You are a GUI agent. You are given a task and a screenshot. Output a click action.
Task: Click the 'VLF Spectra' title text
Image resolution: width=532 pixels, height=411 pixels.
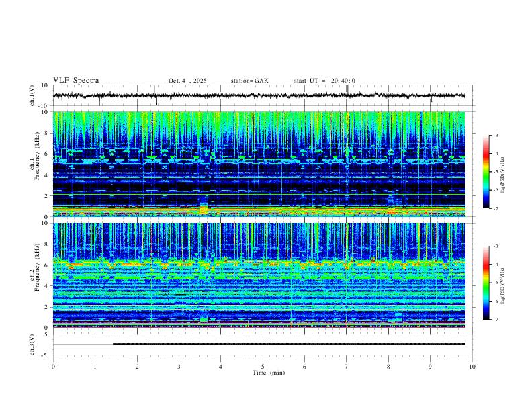[76, 81]
